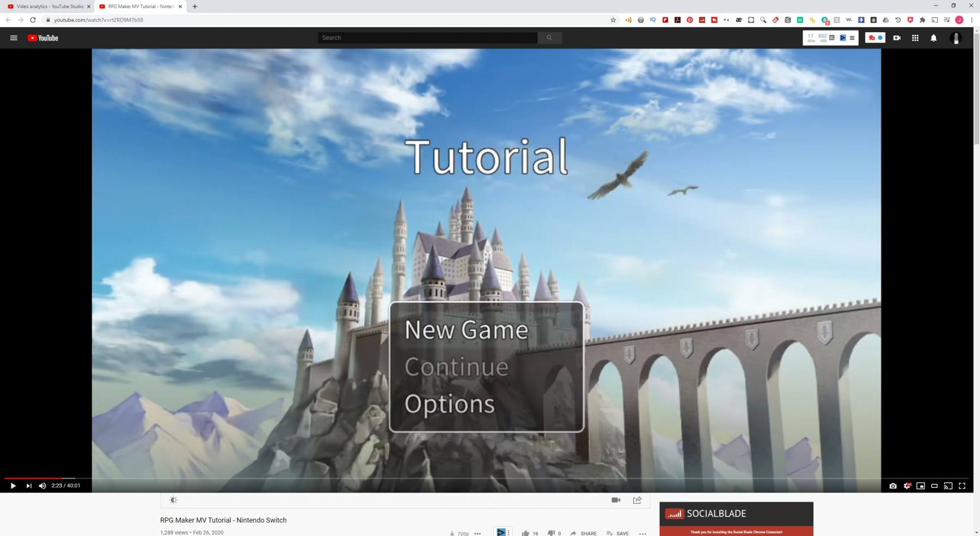Open the account avatar menu
This screenshot has height=536, width=980.
(956, 38)
